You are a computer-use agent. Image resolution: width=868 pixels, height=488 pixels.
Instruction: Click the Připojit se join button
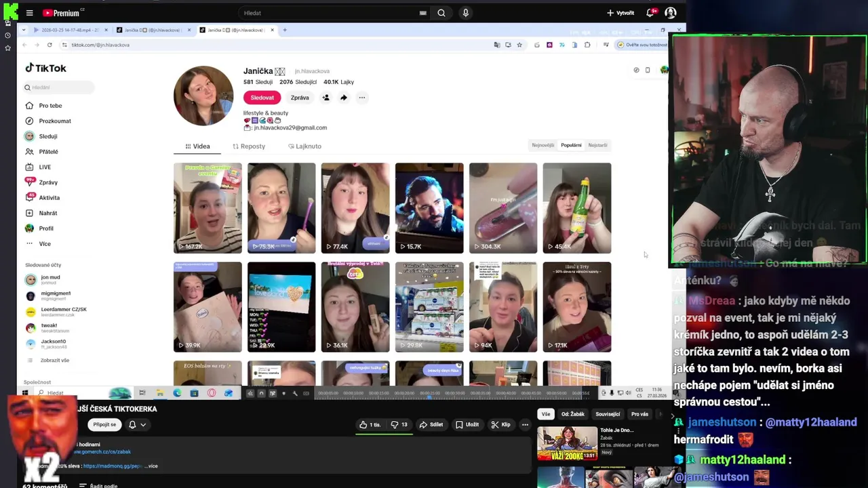(x=104, y=424)
